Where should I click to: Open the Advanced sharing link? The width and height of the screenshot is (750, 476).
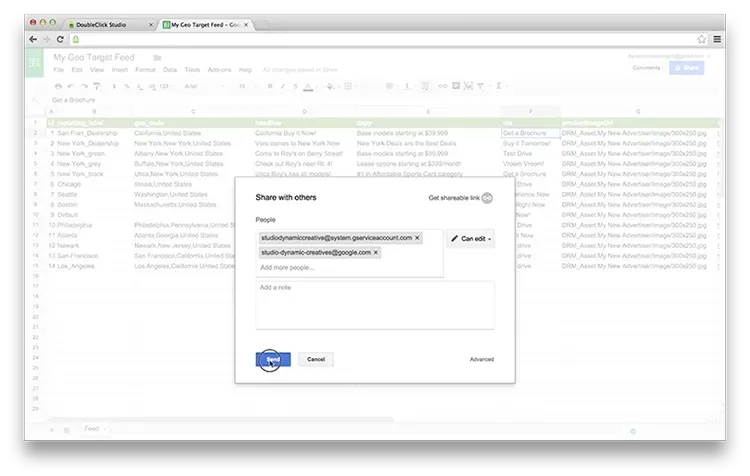click(482, 359)
